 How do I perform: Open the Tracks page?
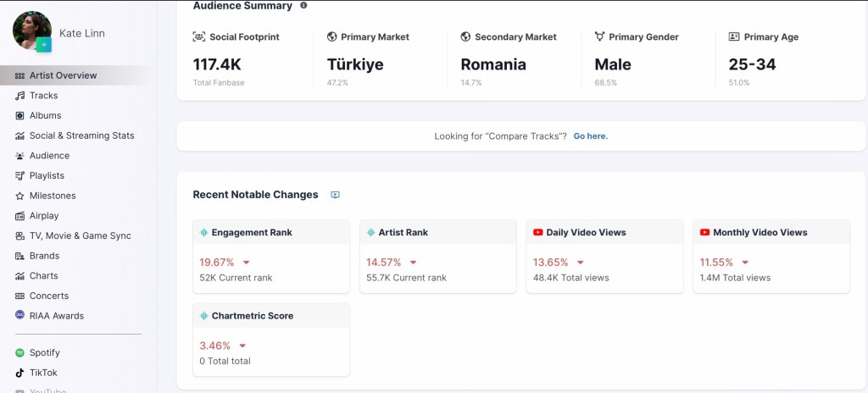[43, 96]
